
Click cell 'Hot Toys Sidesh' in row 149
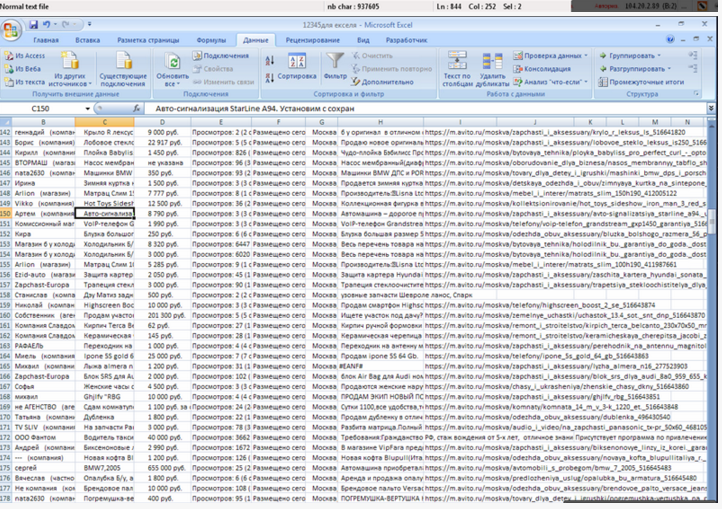(x=105, y=203)
